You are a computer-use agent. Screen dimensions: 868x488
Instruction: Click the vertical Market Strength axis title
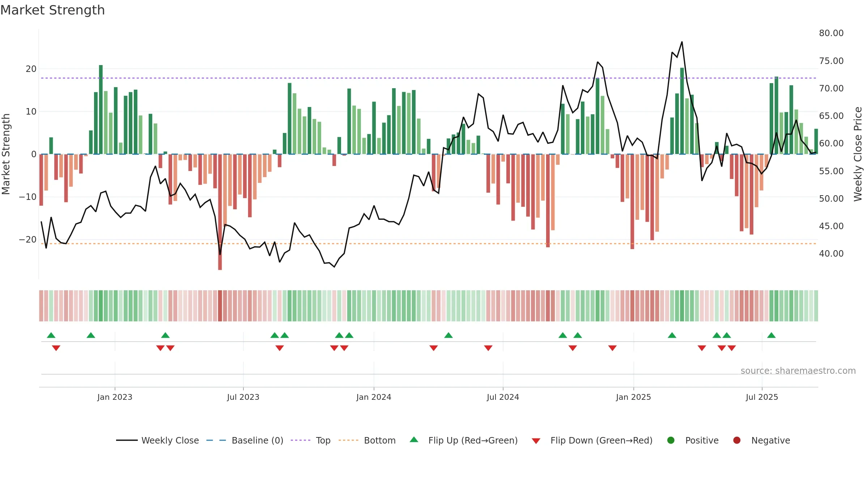(6, 154)
